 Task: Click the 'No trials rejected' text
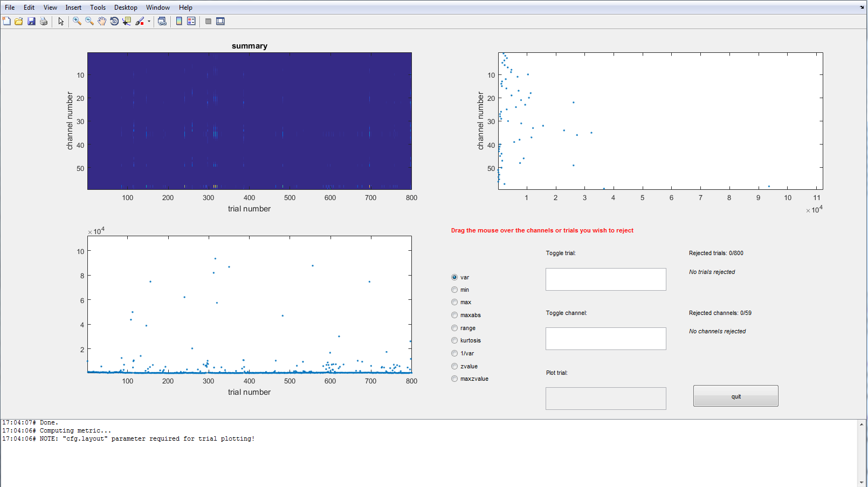tap(712, 272)
